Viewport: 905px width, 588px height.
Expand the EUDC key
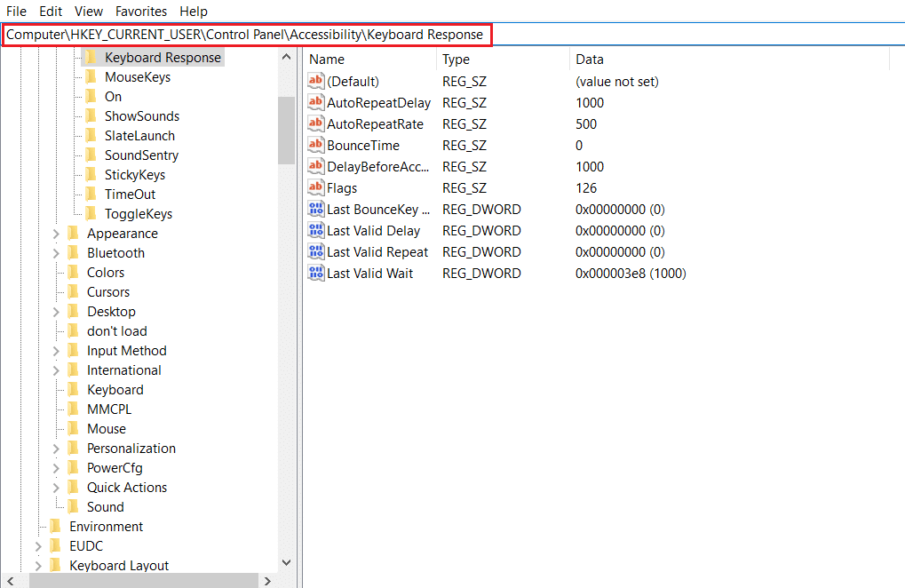(x=38, y=546)
